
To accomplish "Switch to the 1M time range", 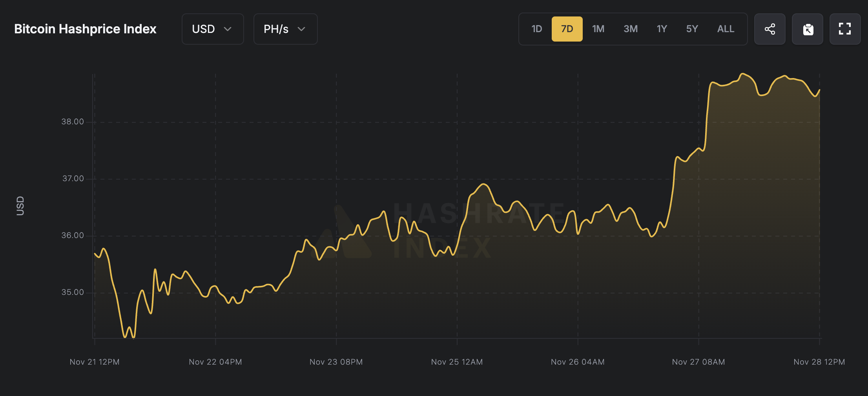I will click(x=598, y=29).
